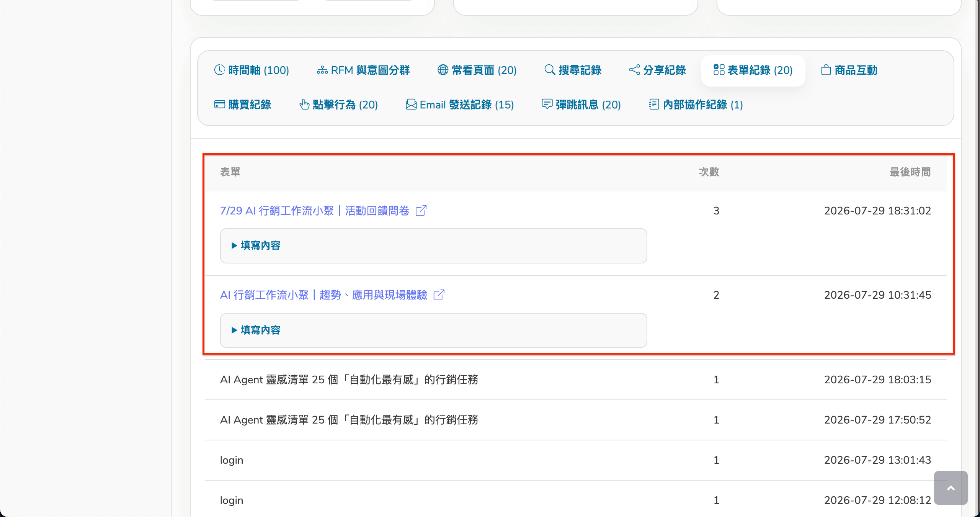Image resolution: width=980 pixels, height=517 pixels.
Task: Expand 填寫內容 under 活動回饋問卷 form
Action: tap(433, 246)
